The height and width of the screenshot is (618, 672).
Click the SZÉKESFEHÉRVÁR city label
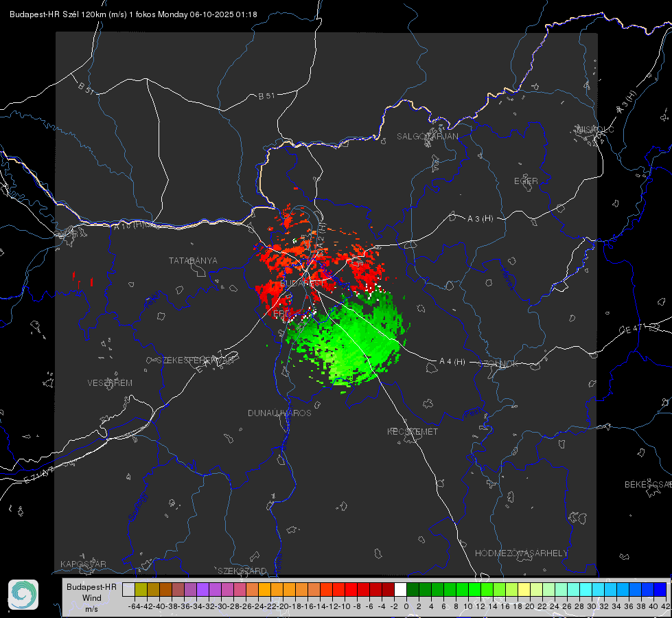[x=195, y=360]
